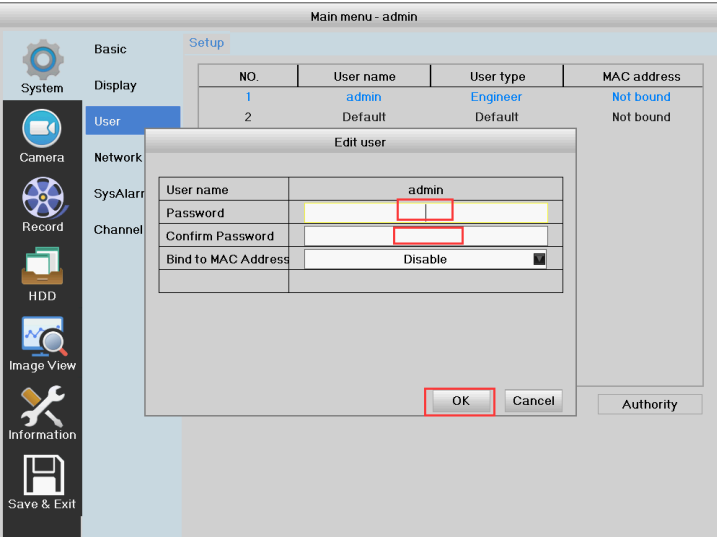Screen dimensions: 717x537
Task: Click the Edit user dialog title bar
Action: pos(360,142)
